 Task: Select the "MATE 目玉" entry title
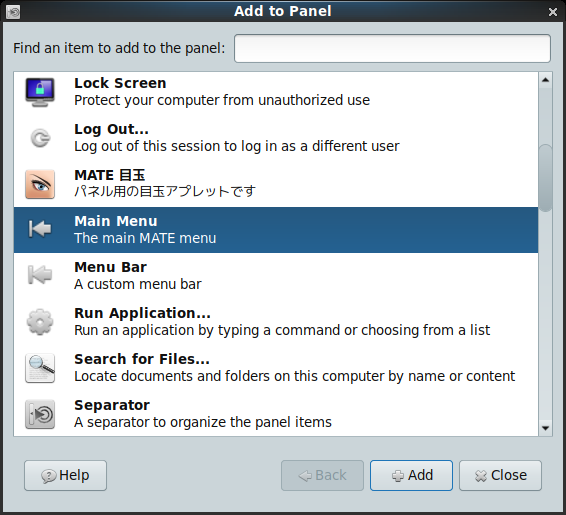pyautogui.click(x=110, y=175)
